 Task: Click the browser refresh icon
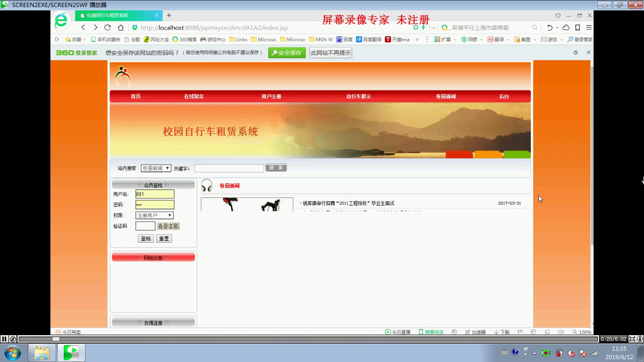(x=107, y=27)
